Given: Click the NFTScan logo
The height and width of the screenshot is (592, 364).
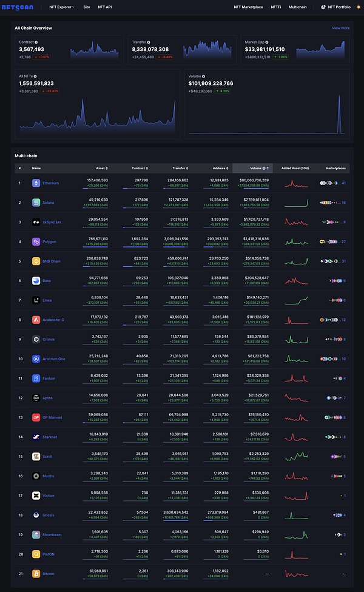Looking at the screenshot, I should click(x=21, y=7).
